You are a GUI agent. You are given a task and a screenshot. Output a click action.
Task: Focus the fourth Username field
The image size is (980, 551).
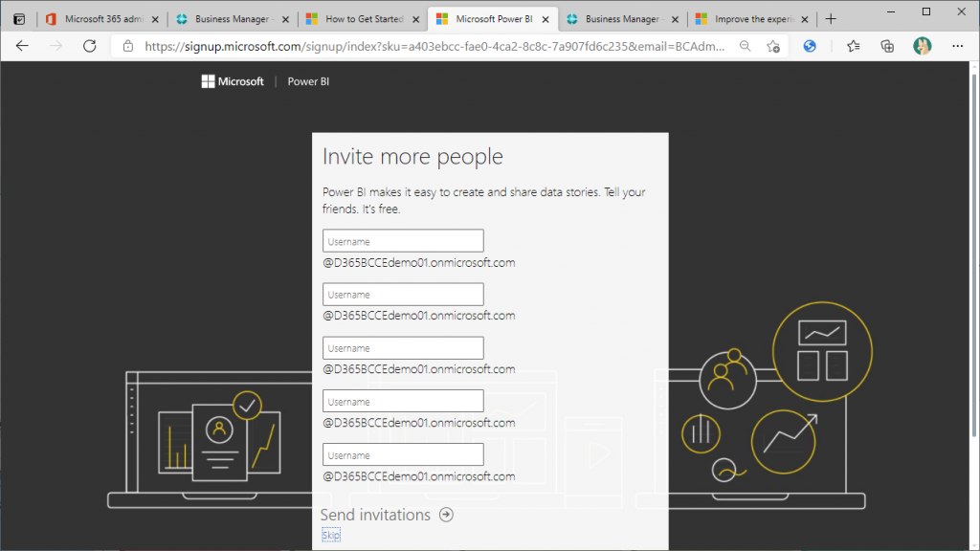click(x=403, y=402)
